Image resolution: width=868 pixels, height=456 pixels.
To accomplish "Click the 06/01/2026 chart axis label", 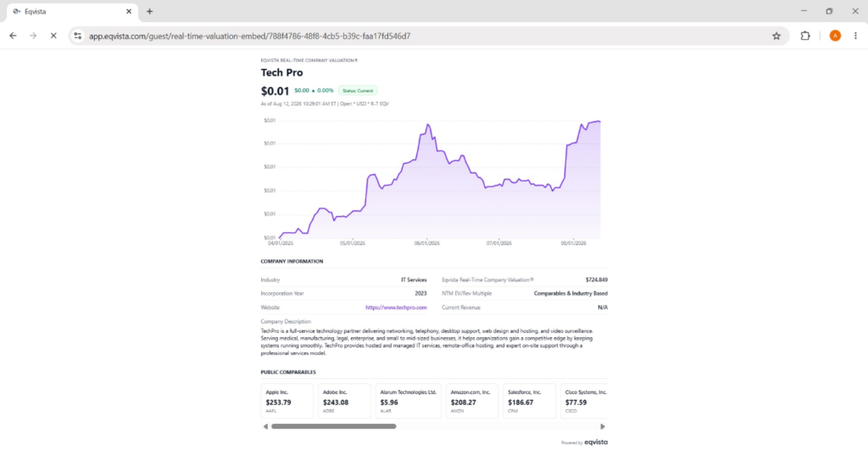I will [427, 243].
